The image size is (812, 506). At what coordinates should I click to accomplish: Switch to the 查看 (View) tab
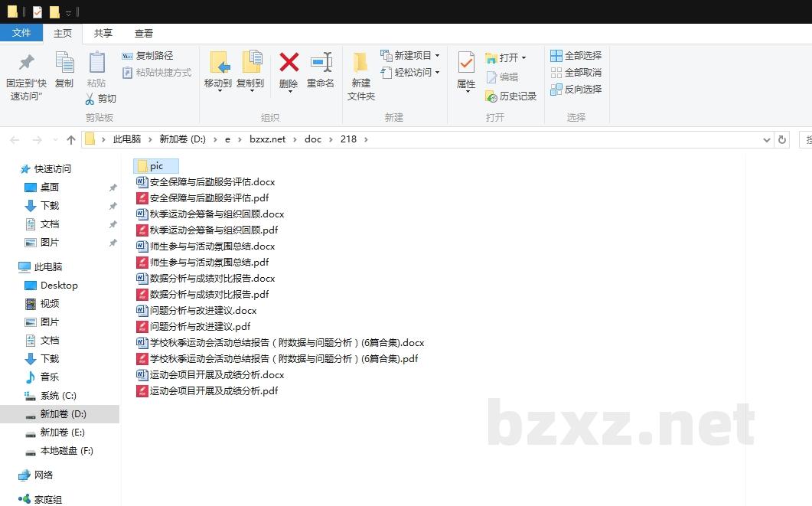(x=145, y=33)
